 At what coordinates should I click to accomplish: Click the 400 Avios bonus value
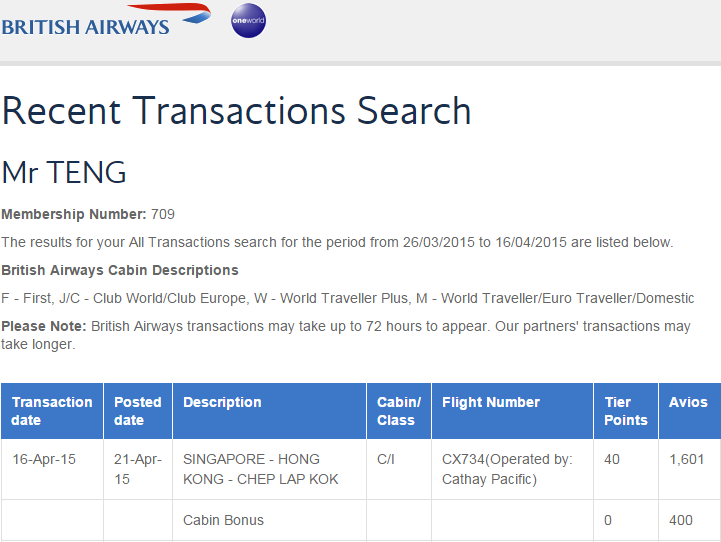(681, 520)
